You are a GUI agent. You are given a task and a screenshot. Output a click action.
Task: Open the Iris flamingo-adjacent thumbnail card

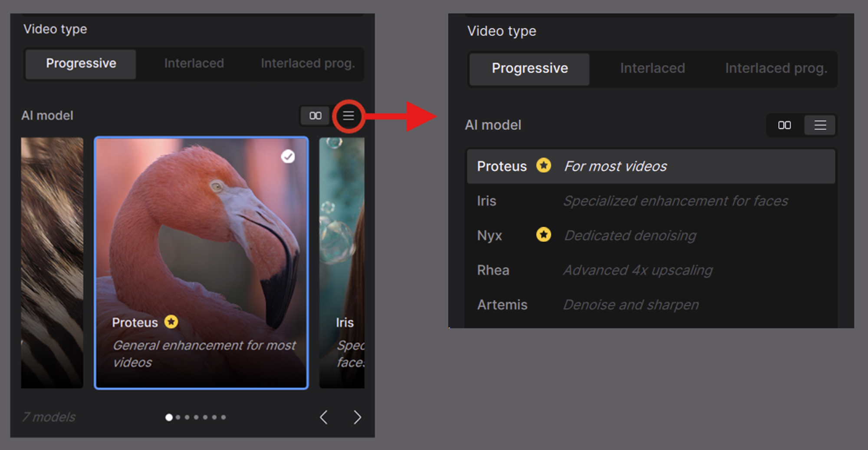(342, 263)
